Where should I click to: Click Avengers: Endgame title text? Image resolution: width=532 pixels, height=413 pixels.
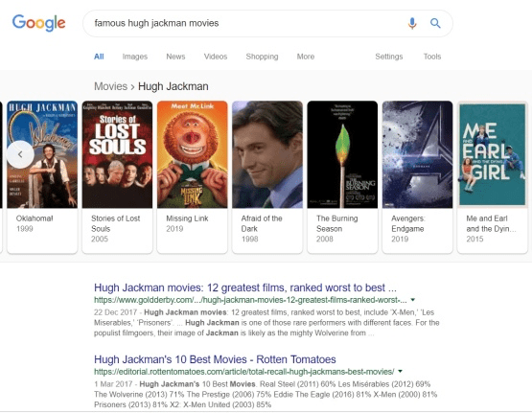click(408, 224)
